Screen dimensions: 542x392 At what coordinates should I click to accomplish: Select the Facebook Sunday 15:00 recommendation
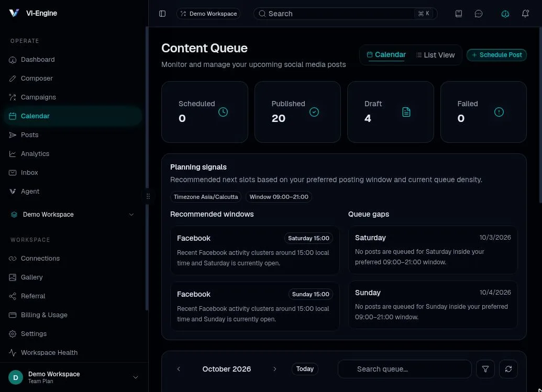coord(255,306)
